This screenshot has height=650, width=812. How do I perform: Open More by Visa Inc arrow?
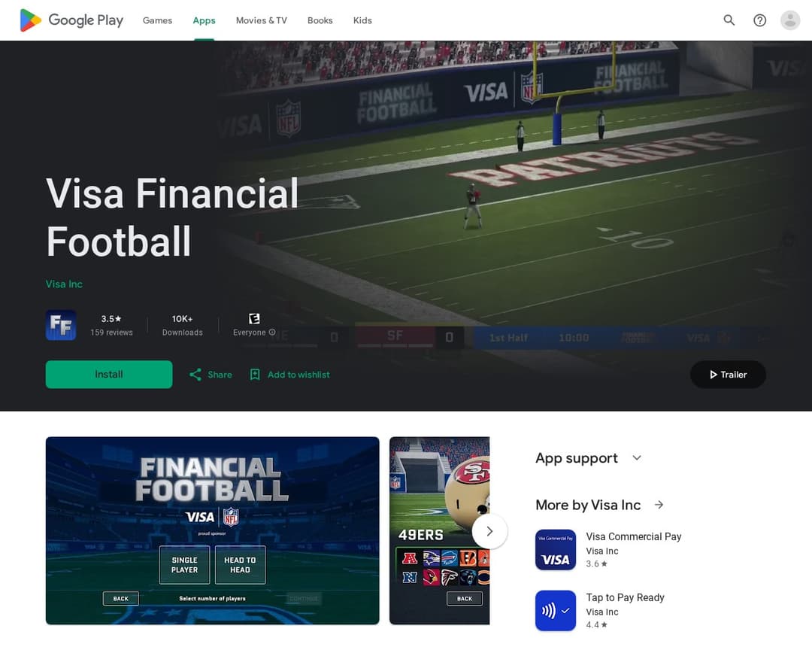(659, 505)
